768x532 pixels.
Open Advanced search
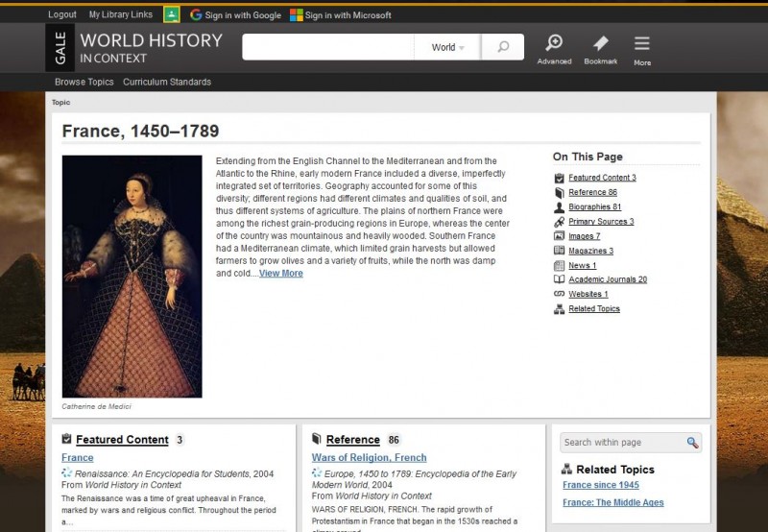click(x=554, y=49)
